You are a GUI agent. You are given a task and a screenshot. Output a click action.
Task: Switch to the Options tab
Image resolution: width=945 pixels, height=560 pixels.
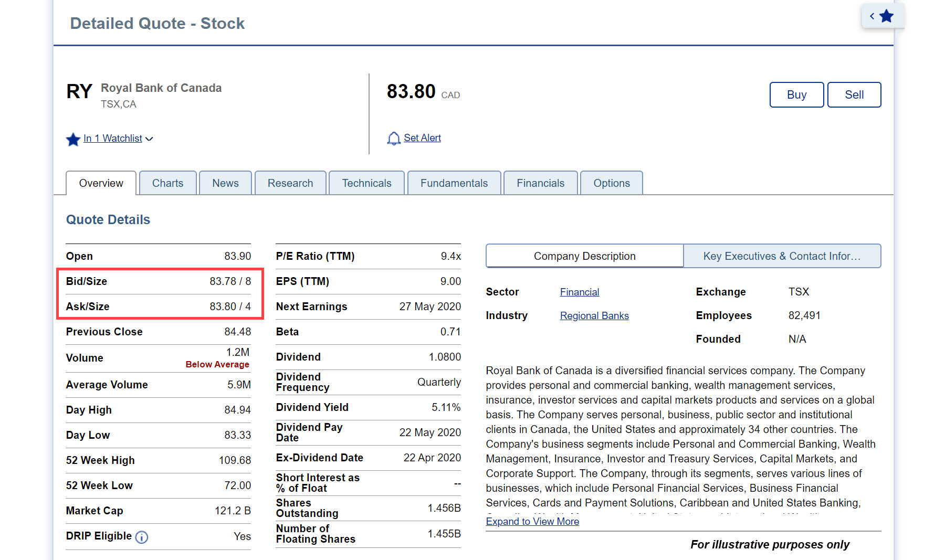[x=611, y=183]
